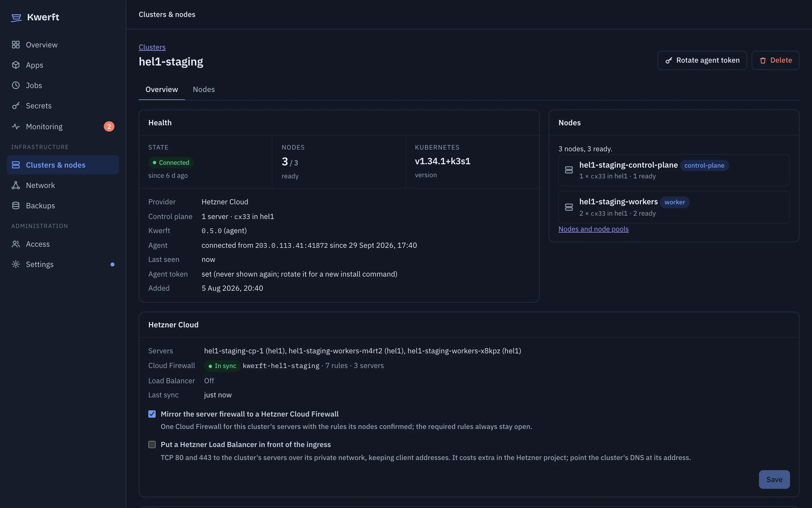The height and width of the screenshot is (508, 812).
Task: Go to Backups in the sidebar
Action: (x=63, y=205)
